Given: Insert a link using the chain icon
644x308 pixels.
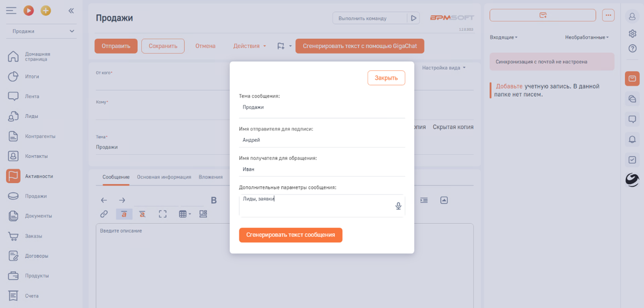Looking at the screenshot, I should click(x=104, y=214).
